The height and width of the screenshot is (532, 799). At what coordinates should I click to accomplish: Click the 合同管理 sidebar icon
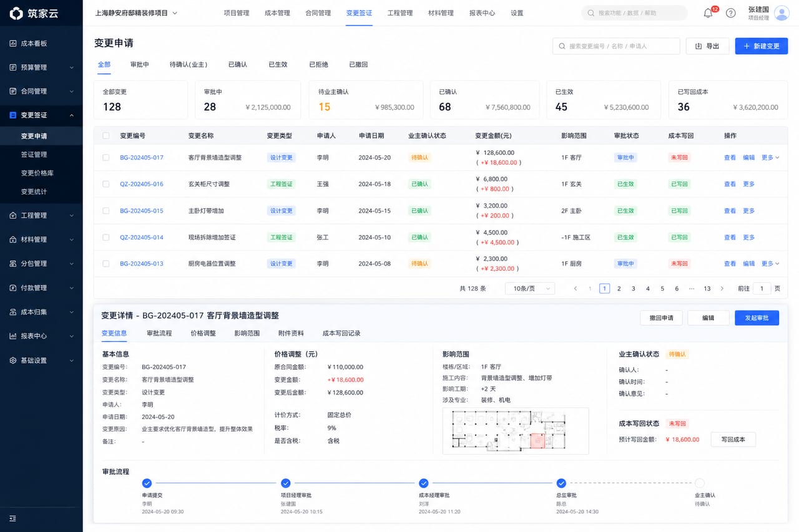click(13, 91)
